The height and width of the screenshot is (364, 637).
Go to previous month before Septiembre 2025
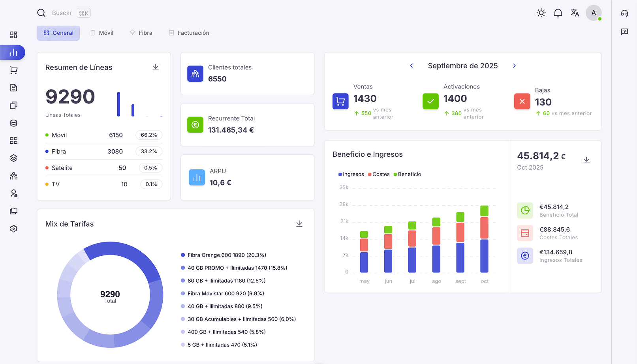(x=412, y=66)
